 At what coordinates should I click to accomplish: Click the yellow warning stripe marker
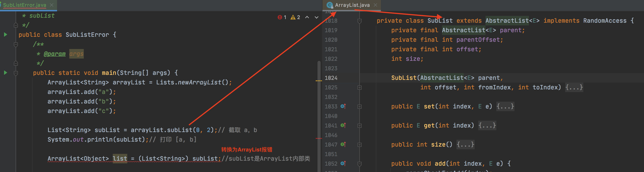[x=319, y=81]
